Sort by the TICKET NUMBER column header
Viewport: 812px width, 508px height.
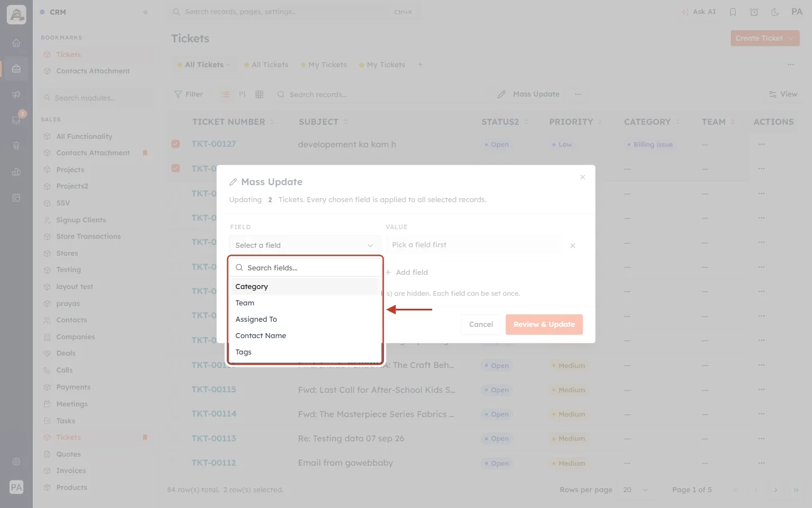[x=233, y=122]
